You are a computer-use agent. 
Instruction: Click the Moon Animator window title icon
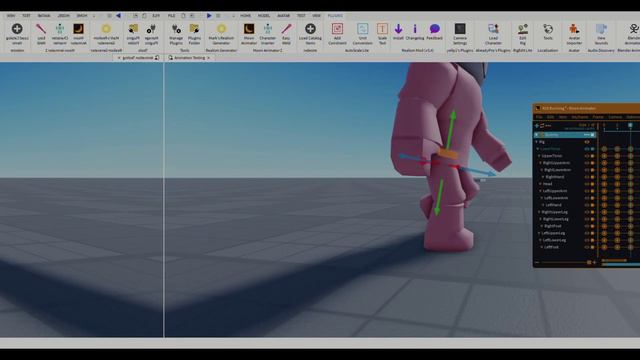pos(538,108)
